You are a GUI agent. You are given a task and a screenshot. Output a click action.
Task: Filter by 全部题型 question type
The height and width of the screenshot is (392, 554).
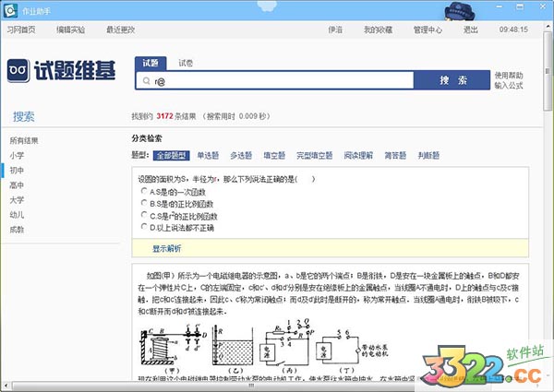point(172,156)
